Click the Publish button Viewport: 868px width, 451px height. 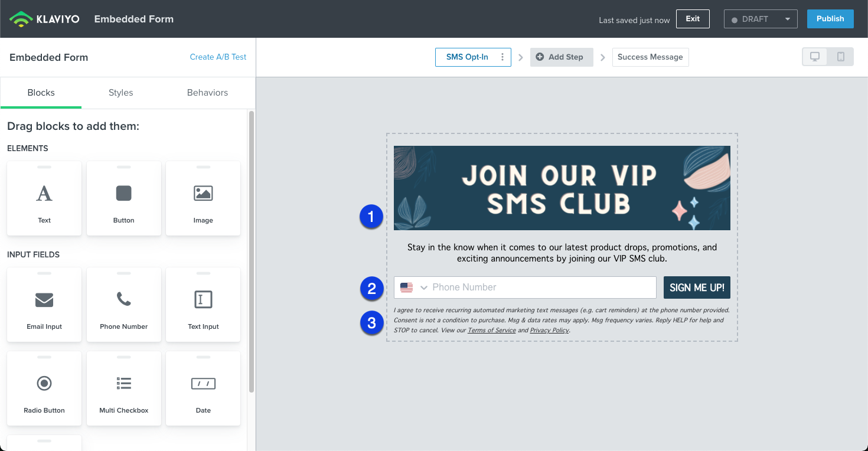830,19
